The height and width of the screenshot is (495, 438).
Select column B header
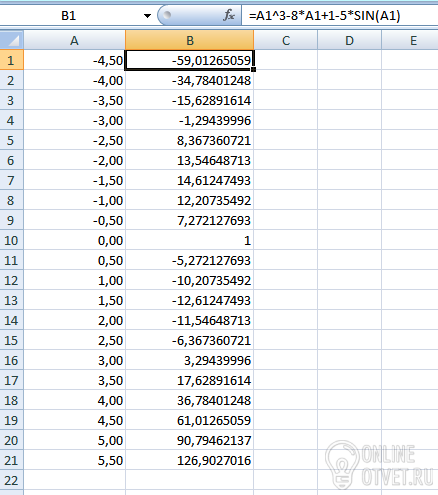(190, 40)
